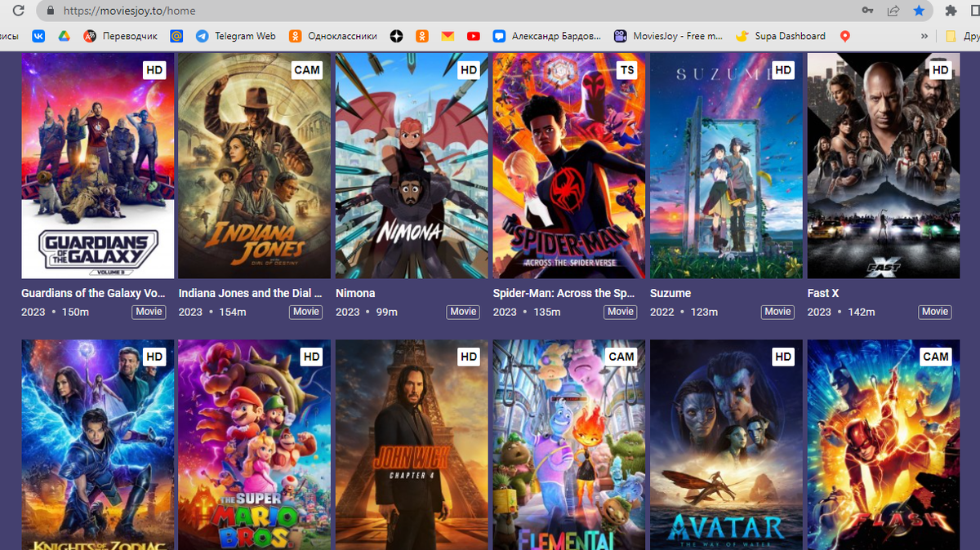Open the Nimona movie poster
This screenshot has width=980, height=550.
(x=412, y=166)
